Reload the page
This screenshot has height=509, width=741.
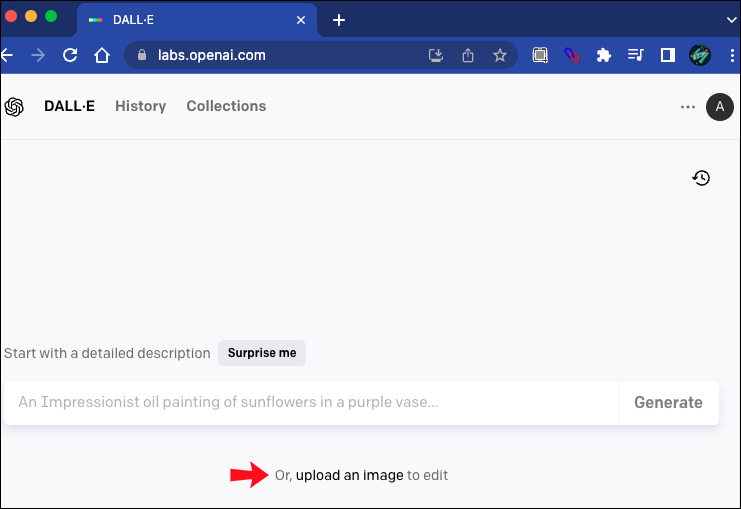click(x=70, y=56)
